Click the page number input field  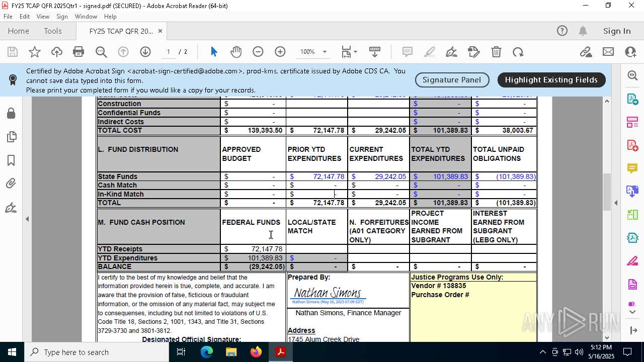169,52
